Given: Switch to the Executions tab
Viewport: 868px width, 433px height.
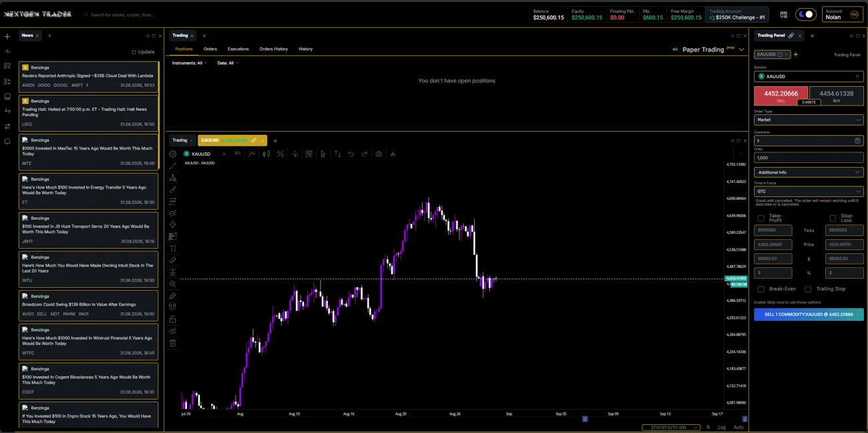Looking at the screenshot, I should click(x=238, y=49).
